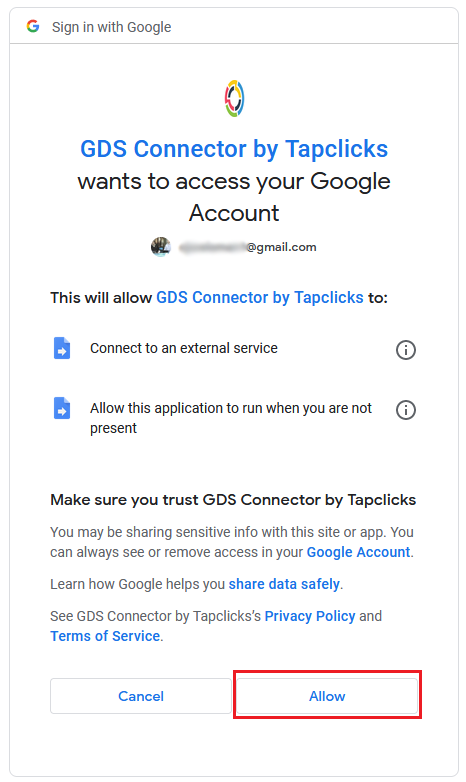Open the Privacy Policy link
The image size is (466, 782).
click(310, 616)
